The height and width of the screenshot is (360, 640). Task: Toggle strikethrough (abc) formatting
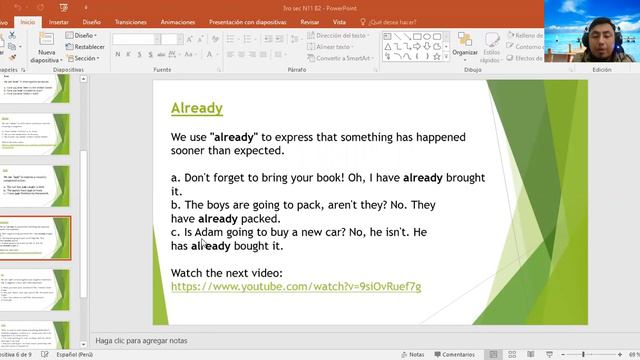coord(161,54)
